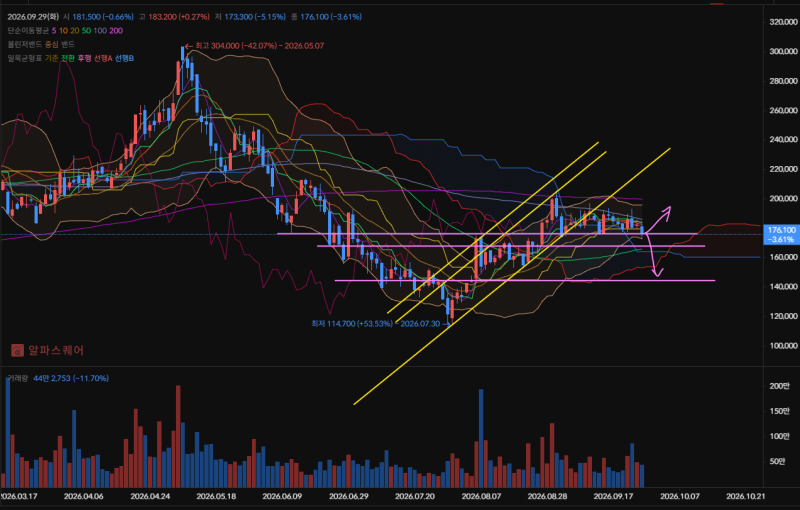Toggle the Ichimoku 기준 line legend
Screen dimensions: 800x510
coord(52,58)
